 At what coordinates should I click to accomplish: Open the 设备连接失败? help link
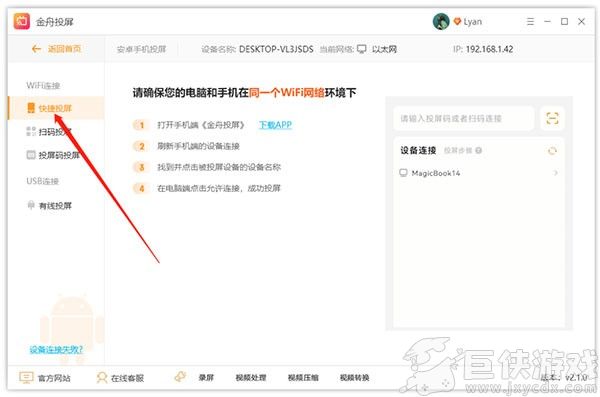[56, 349]
